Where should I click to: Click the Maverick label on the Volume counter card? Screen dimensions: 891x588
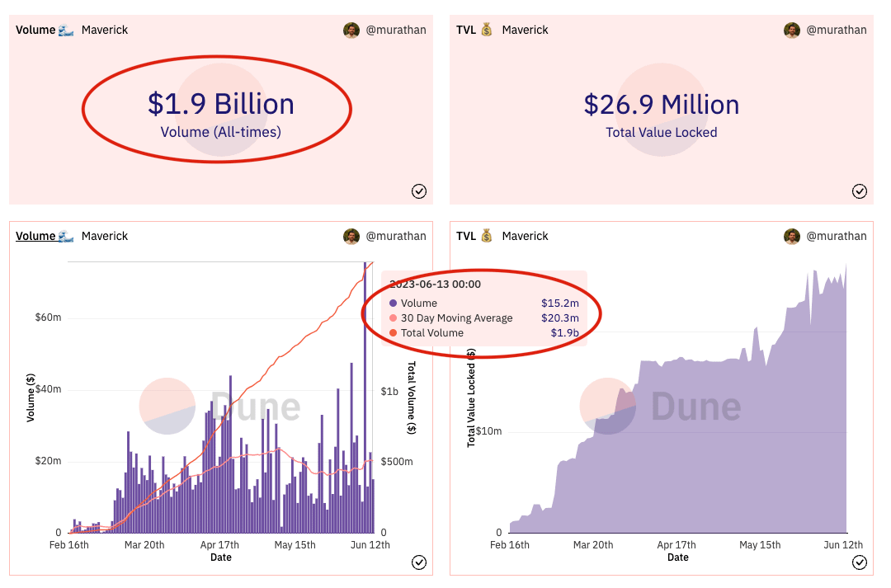[x=105, y=30]
